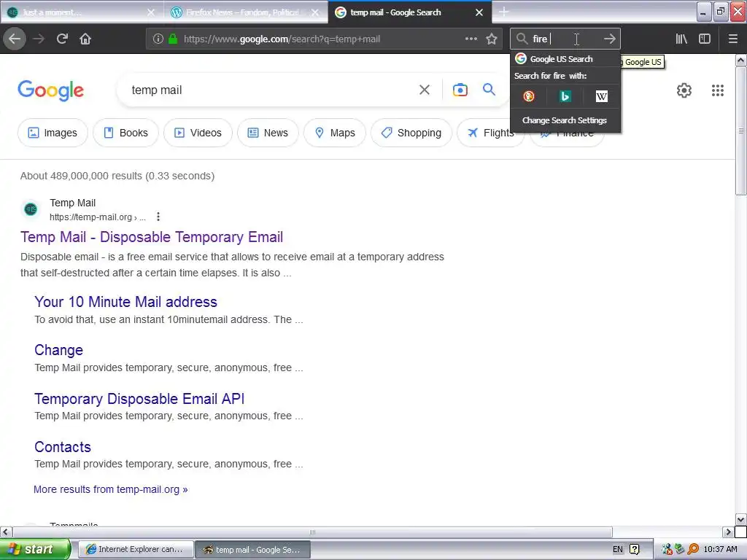
Task: Filter results by Videos
Action: click(198, 133)
